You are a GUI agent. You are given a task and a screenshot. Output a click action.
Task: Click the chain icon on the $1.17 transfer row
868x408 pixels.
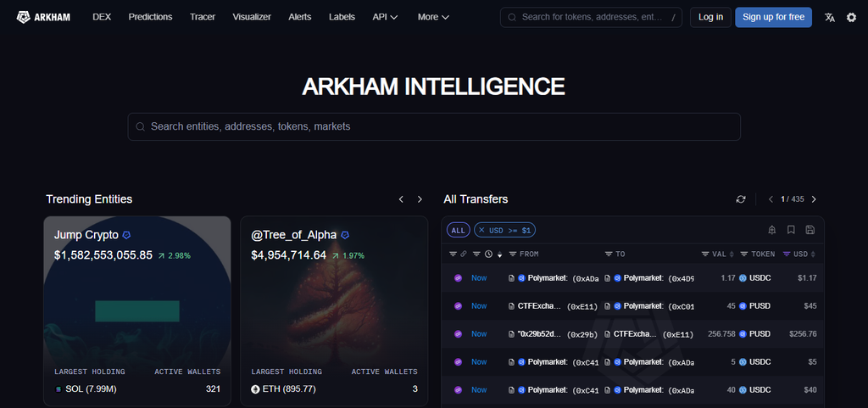pyautogui.click(x=458, y=278)
